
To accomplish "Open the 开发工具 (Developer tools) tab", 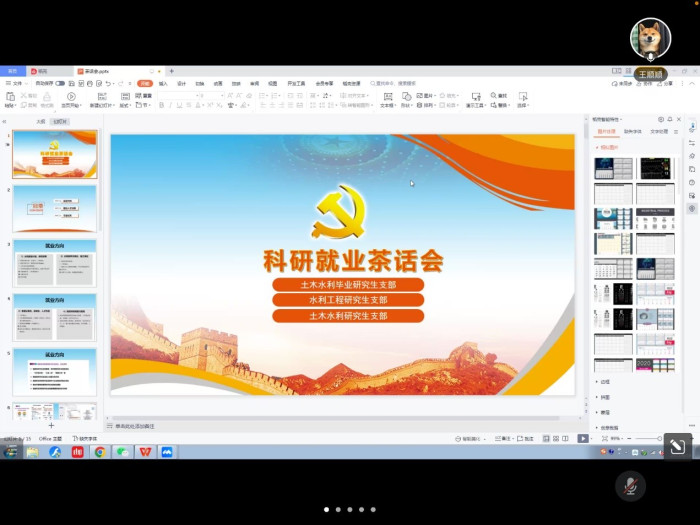I will click(x=296, y=83).
